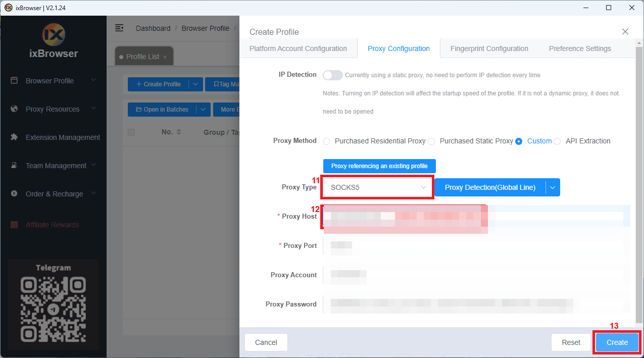Open Extension Management in sidebar
The image size is (644, 358).
click(x=63, y=137)
